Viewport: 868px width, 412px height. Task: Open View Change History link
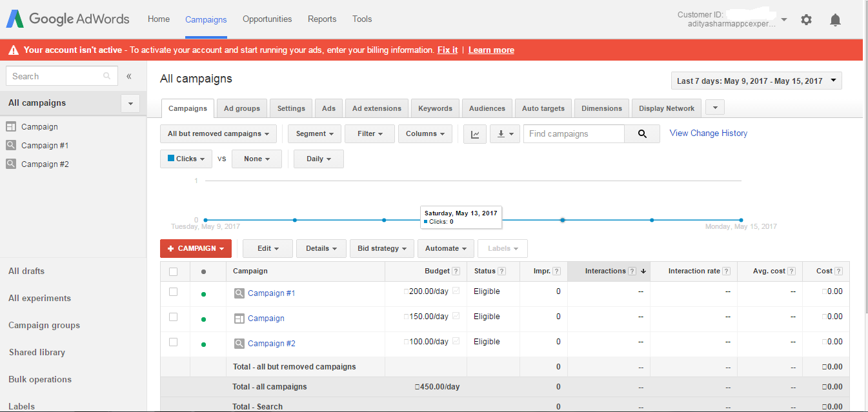coord(709,133)
